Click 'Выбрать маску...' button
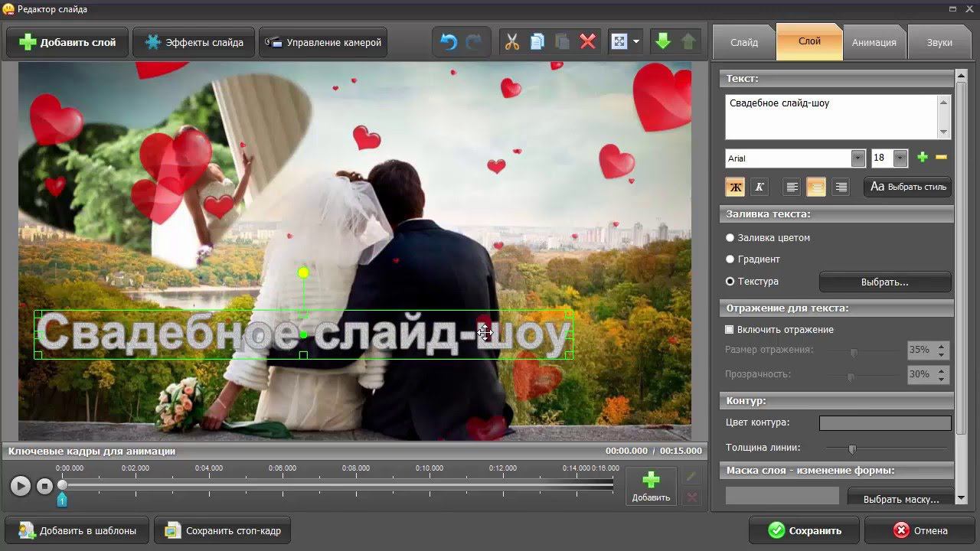The image size is (980, 551). tap(901, 498)
